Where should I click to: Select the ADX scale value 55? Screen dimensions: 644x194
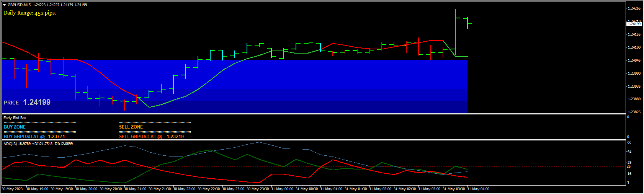[x=629, y=143]
